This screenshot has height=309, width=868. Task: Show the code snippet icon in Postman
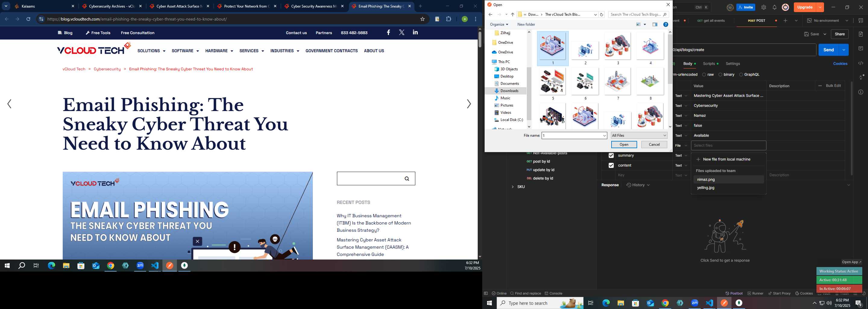click(x=860, y=63)
